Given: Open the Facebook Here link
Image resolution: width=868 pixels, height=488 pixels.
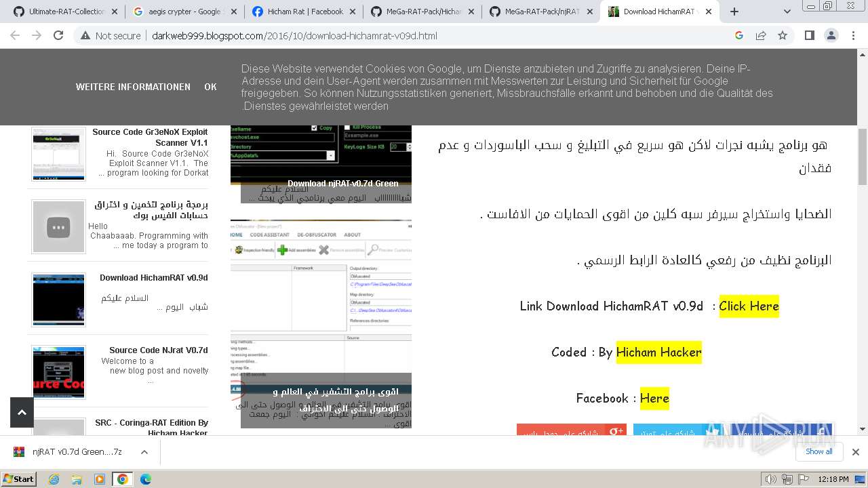Looking at the screenshot, I should [654, 398].
